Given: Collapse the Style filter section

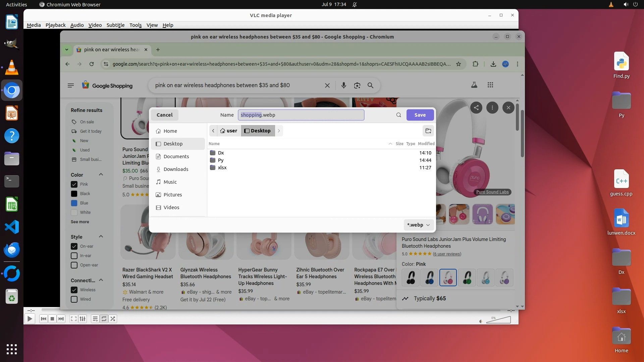Looking at the screenshot, I should pyautogui.click(x=101, y=237).
